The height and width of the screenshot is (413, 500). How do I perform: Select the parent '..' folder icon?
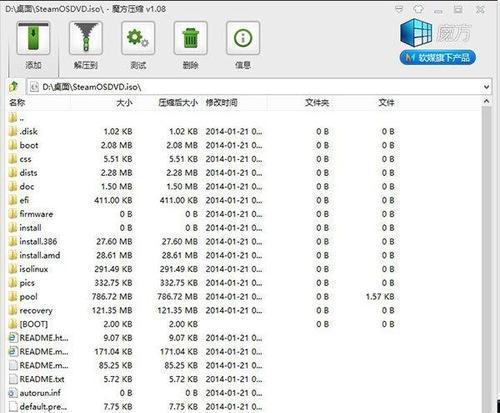(x=13, y=118)
